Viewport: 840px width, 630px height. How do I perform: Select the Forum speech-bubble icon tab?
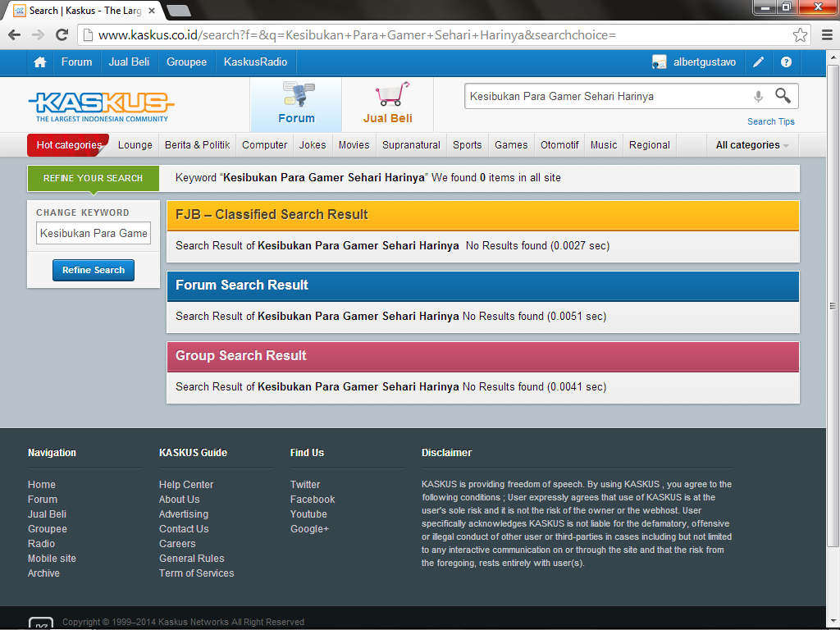pyautogui.click(x=296, y=104)
